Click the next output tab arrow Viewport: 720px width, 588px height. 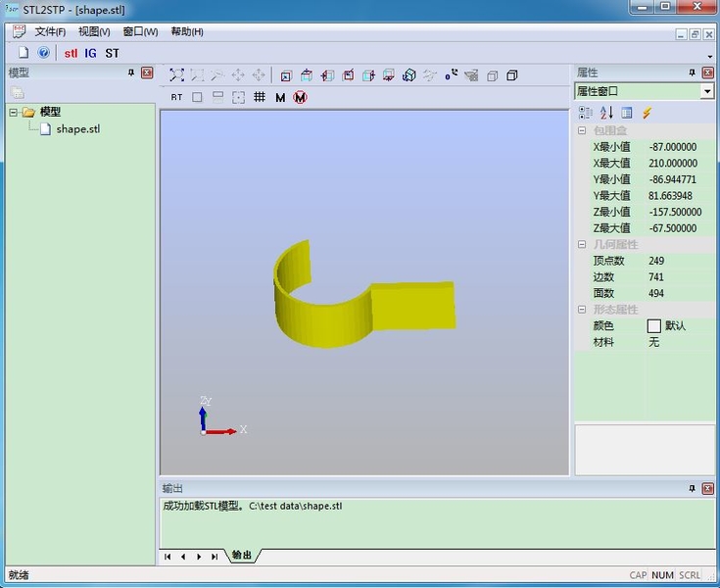(199, 557)
